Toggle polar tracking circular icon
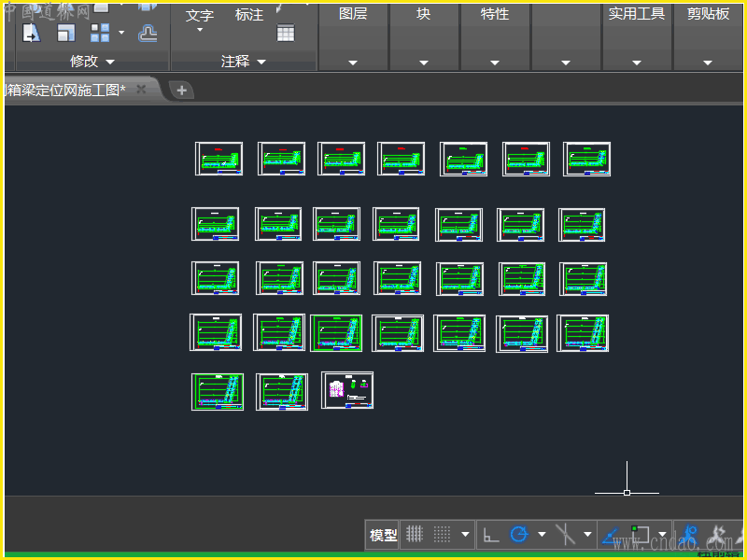Viewport: 747px width, 560px height. click(519, 534)
